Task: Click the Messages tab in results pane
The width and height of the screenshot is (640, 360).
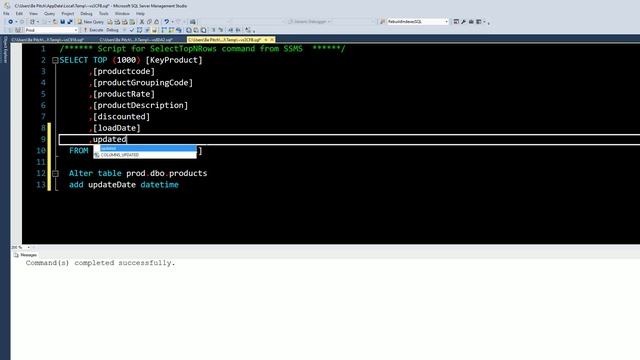Action: [25, 255]
